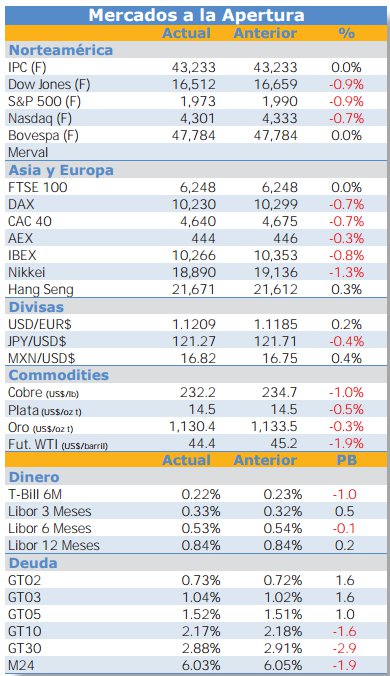The width and height of the screenshot is (390, 676).
Task: Click the Nikkei percent change -1.3%
Action: (x=346, y=272)
